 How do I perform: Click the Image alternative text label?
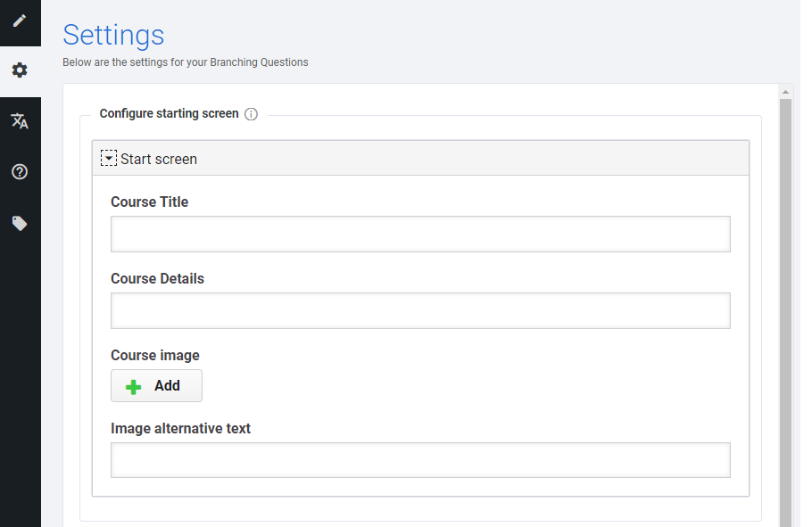(181, 429)
